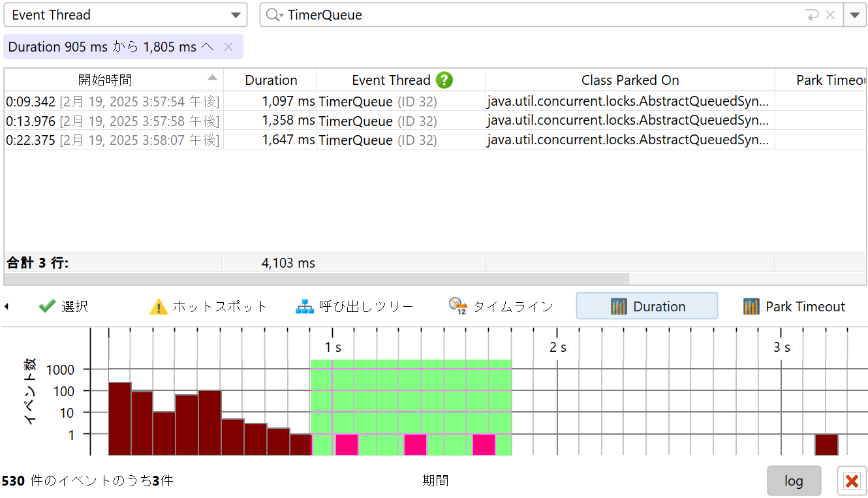The height and width of the screenshot is (498, 868).
Task: Expand the search history dropdown arrow
Action: coord(855,15)
